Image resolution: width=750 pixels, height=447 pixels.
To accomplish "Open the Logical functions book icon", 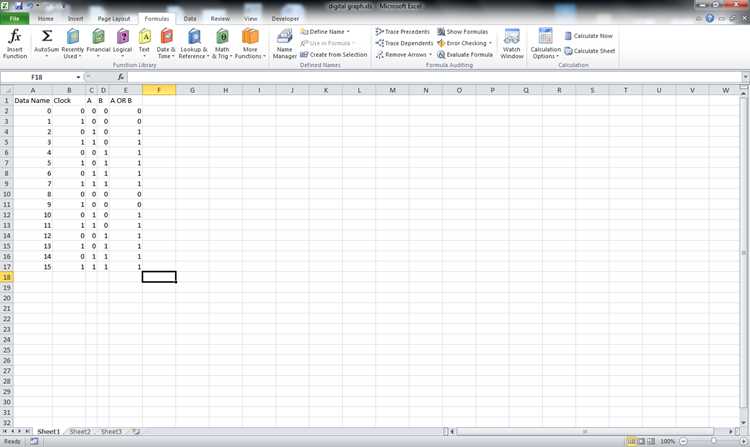I will 122,36.
